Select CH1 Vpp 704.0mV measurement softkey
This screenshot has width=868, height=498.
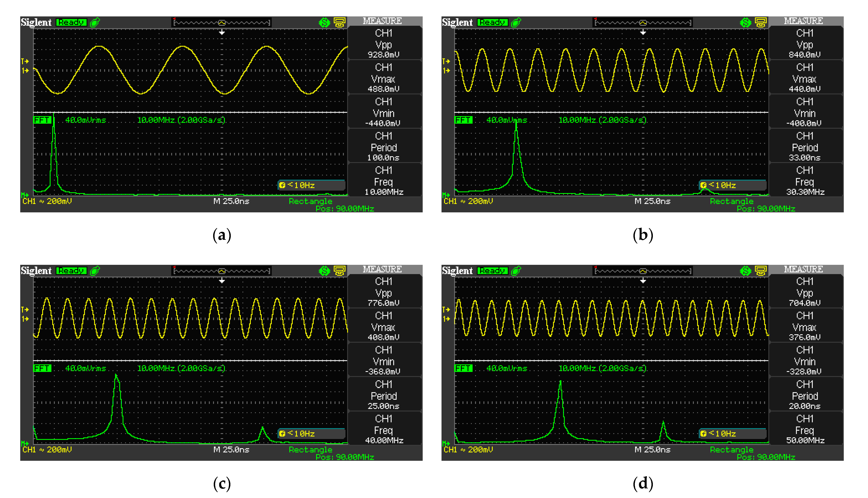(x=806, y=291)
